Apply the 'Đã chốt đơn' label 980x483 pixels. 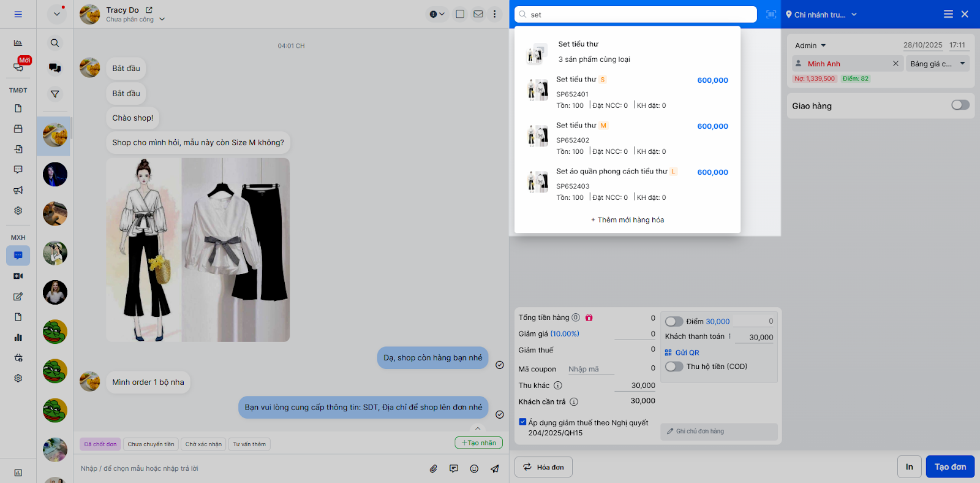click(100, 444)
